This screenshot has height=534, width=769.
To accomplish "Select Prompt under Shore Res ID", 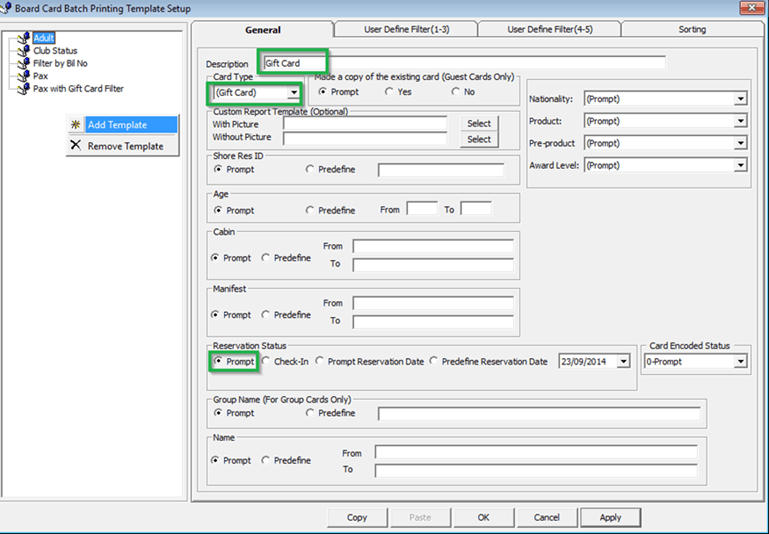I will tap(218, 169).
